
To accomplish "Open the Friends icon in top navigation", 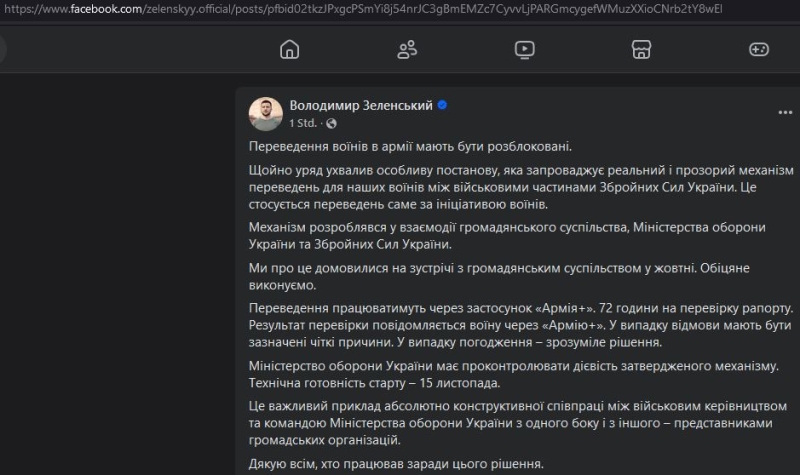I will (x=407, y=49).
